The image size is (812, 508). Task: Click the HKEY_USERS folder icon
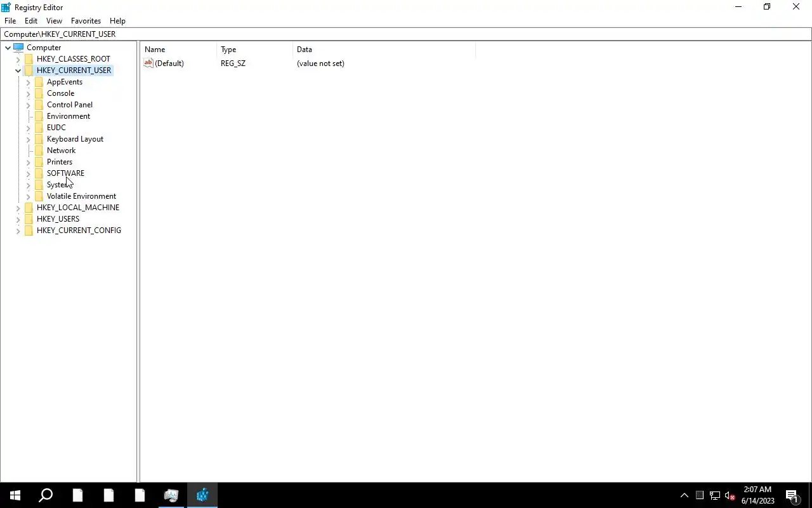tap(29, 219)
